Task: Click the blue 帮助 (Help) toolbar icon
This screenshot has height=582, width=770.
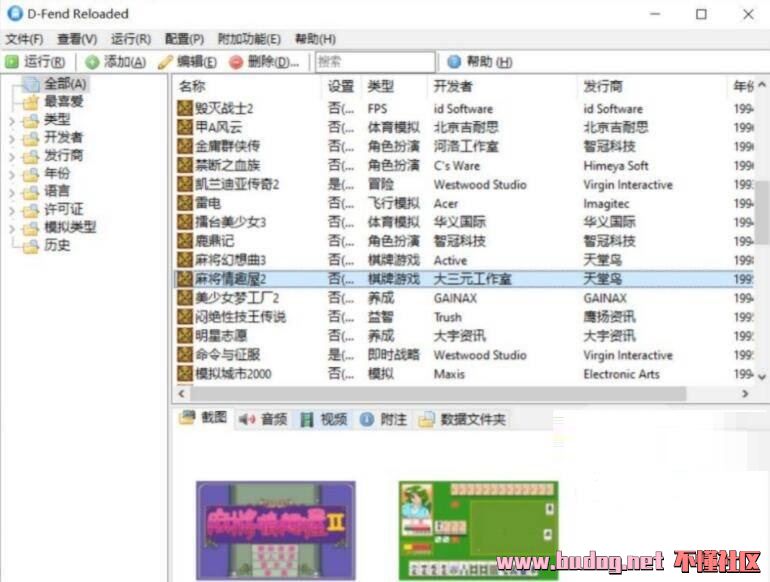Action: (x=454, y=62)
